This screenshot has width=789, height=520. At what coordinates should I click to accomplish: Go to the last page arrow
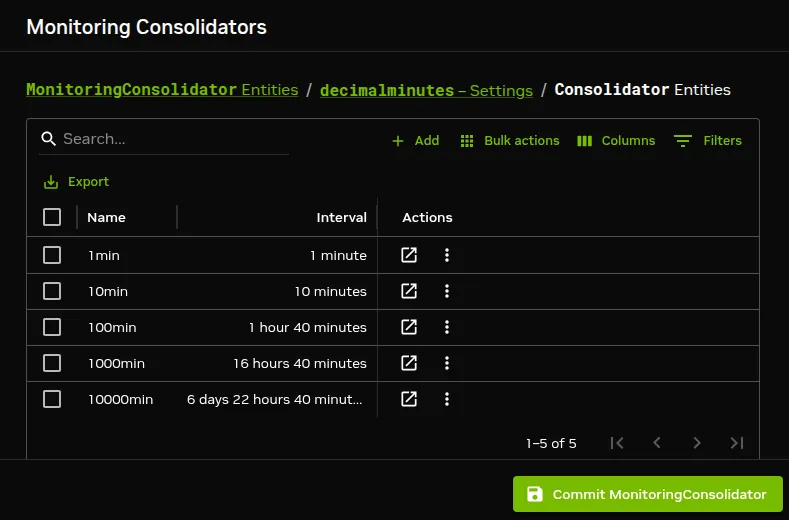tap(737, 443)
